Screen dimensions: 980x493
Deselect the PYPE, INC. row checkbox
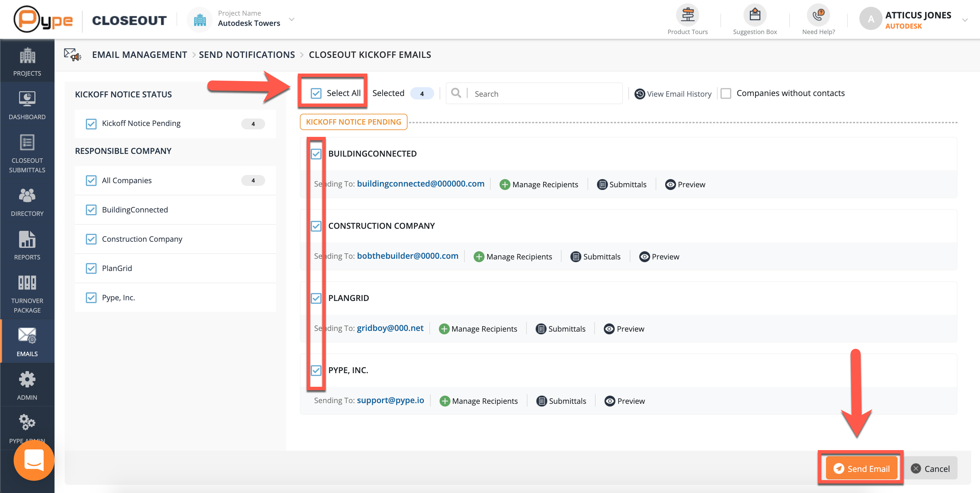[x=316, y=370]
